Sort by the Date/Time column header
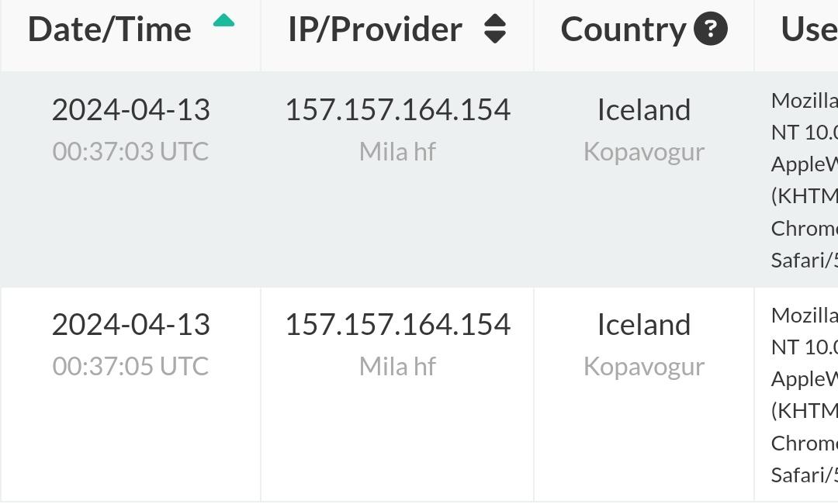Image resolution: width=838 pixels, height=504 pixels. coord(109,29)
